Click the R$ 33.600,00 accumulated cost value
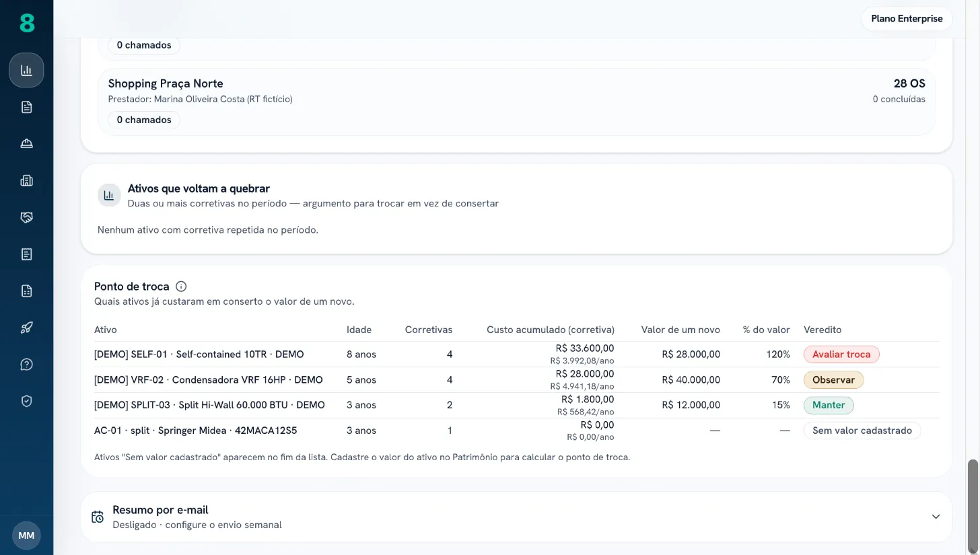The image size is (980, 555). click(x=585, y=348)
